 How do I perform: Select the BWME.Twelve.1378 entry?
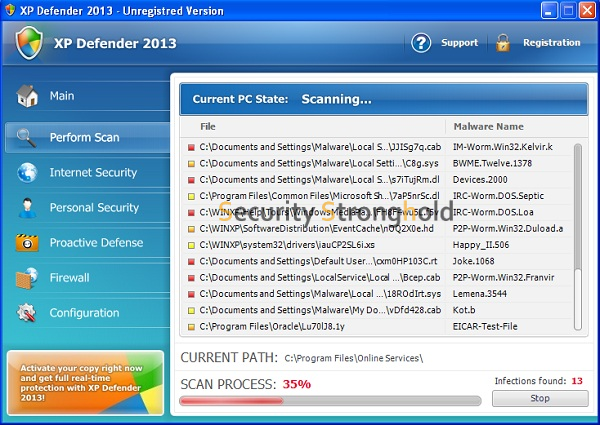(492, 163)
